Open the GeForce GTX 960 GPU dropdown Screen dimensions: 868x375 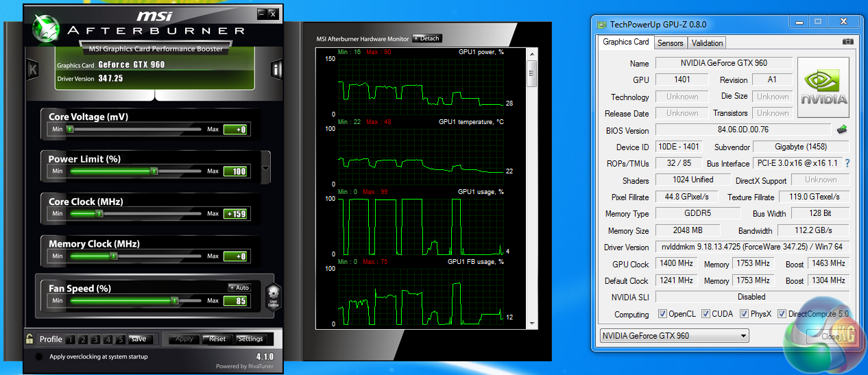point(675,336)
